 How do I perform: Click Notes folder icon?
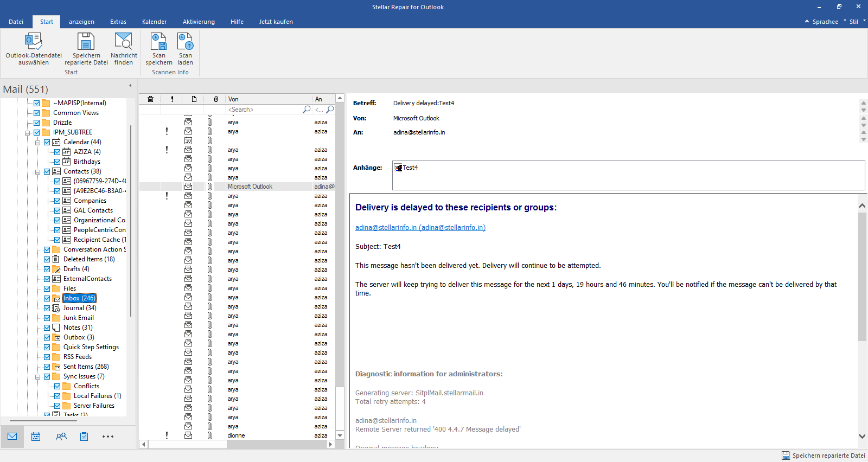[x=56, y=328]
